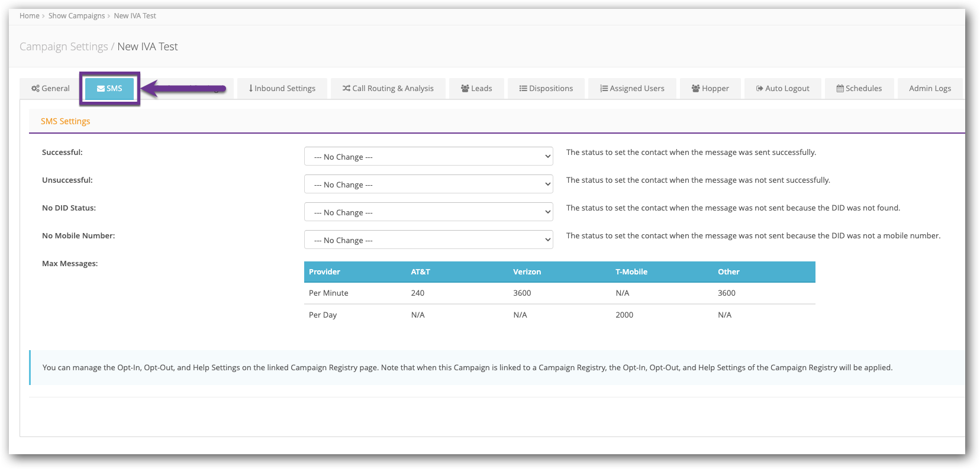Open the Hopper tab
Image resolution: width=980 pixels, height=469 pixels.
pos(710,89)
